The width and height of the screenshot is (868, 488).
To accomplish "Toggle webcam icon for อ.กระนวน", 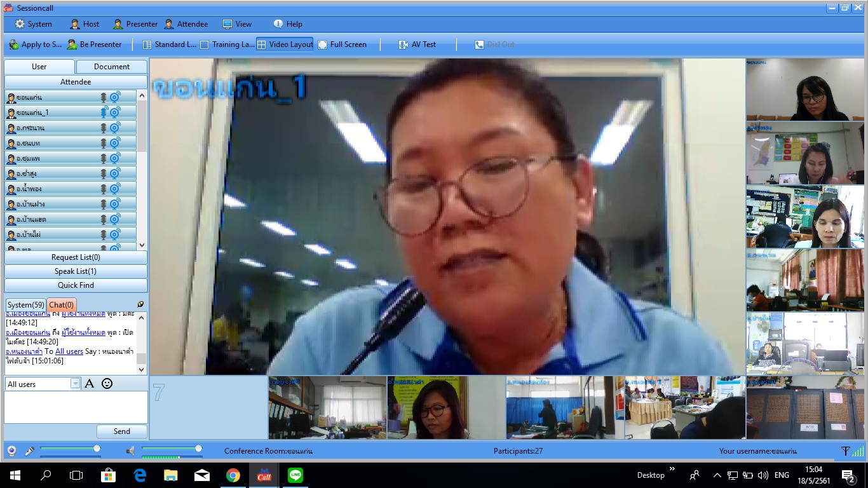I will point(115,128).
